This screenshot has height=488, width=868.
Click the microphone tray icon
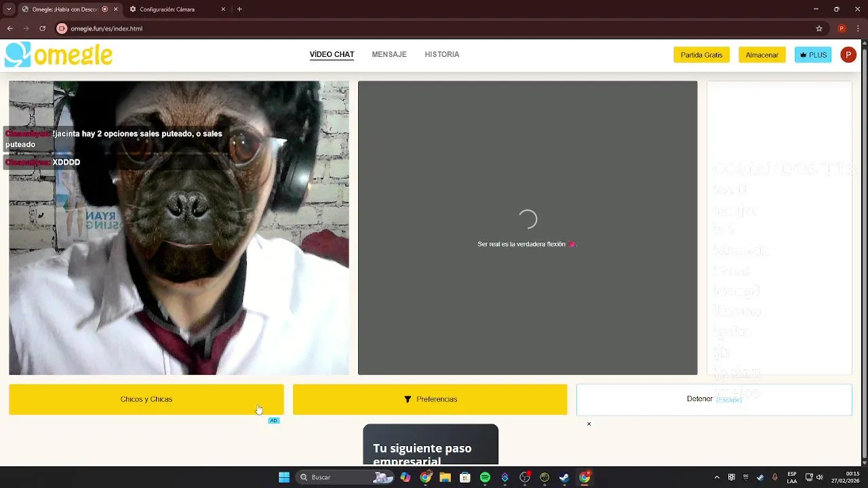774,477
